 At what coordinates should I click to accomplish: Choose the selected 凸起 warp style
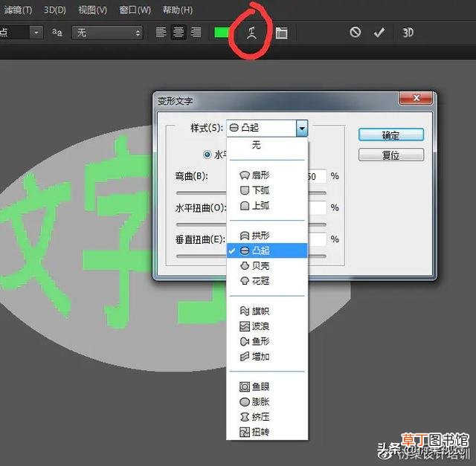267,250
